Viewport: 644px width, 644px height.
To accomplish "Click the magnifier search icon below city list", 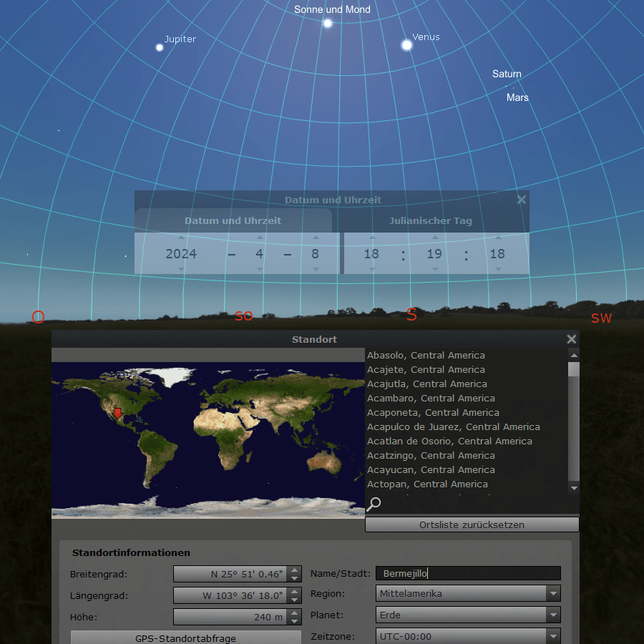I will (x=374, y=504).
